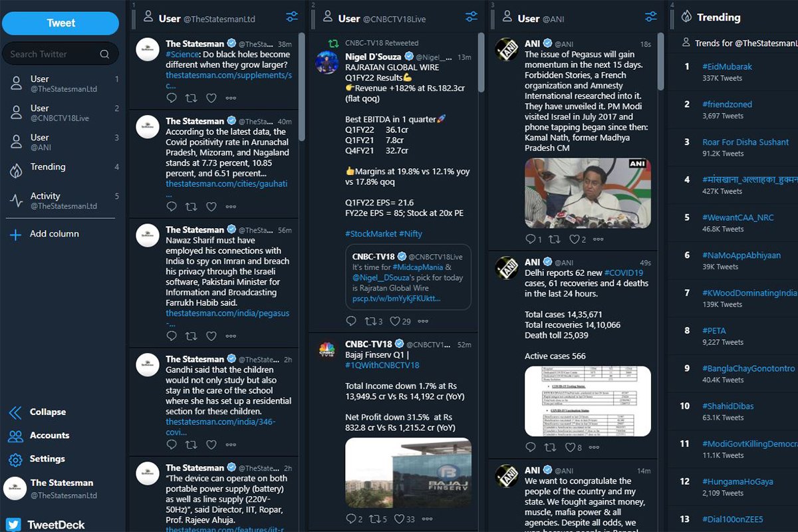Click the search magnifier icon
Viewport: 798px width, 532px height.
[104, 54]
